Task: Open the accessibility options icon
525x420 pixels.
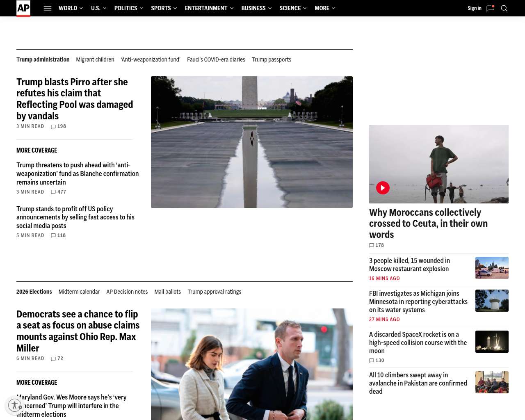Action: tap(15, 406)
